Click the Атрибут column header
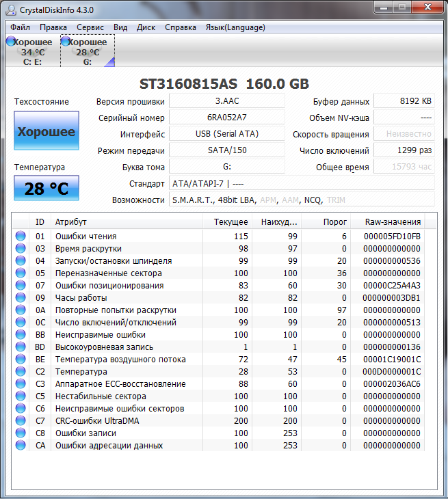448x499 pixels. (x=127, y=221)
